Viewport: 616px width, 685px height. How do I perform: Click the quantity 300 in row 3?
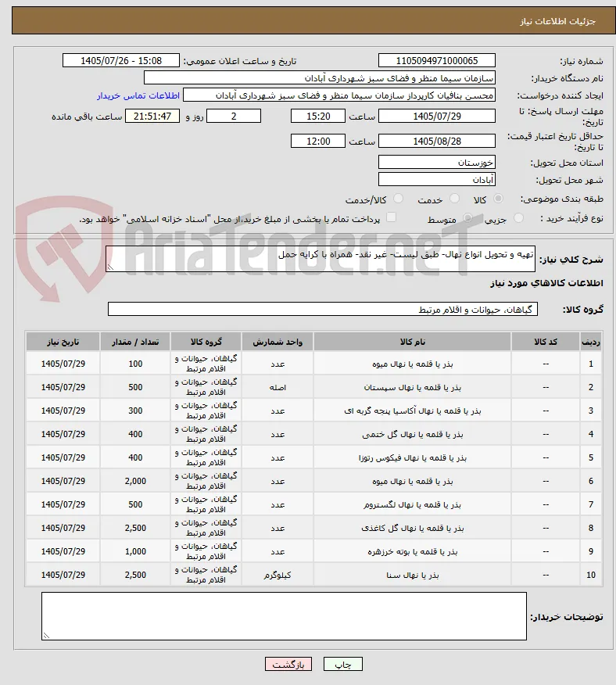(x=135, y=411)
